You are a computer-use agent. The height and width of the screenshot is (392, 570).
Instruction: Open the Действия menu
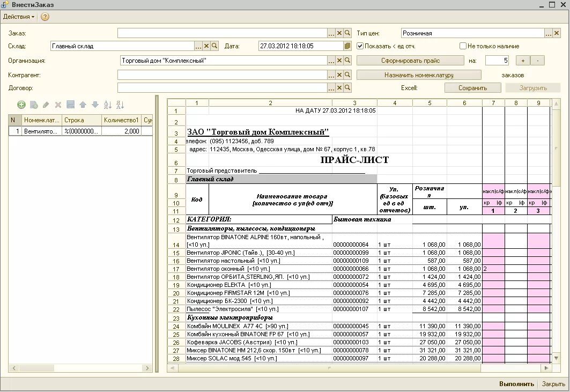19,17
